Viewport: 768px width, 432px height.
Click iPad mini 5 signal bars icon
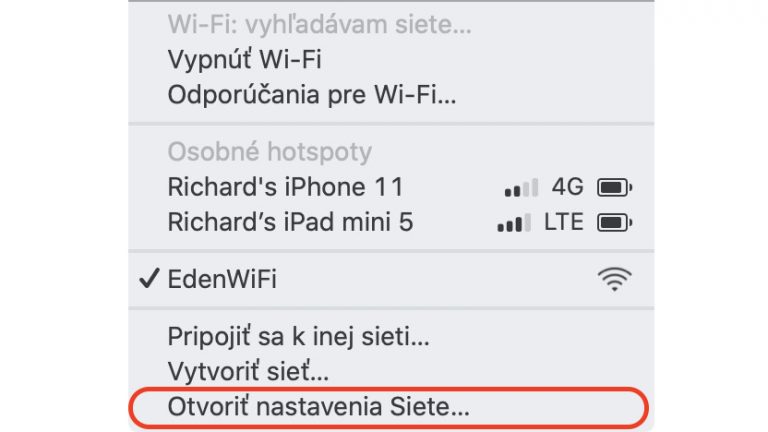point(514,223)
